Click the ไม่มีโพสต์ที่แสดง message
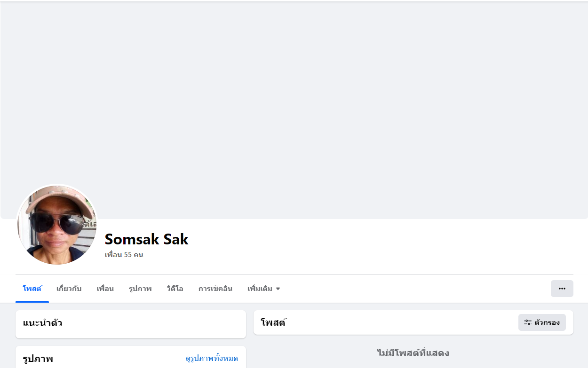This screenshot has width=588, height=368. coord(413,353)
